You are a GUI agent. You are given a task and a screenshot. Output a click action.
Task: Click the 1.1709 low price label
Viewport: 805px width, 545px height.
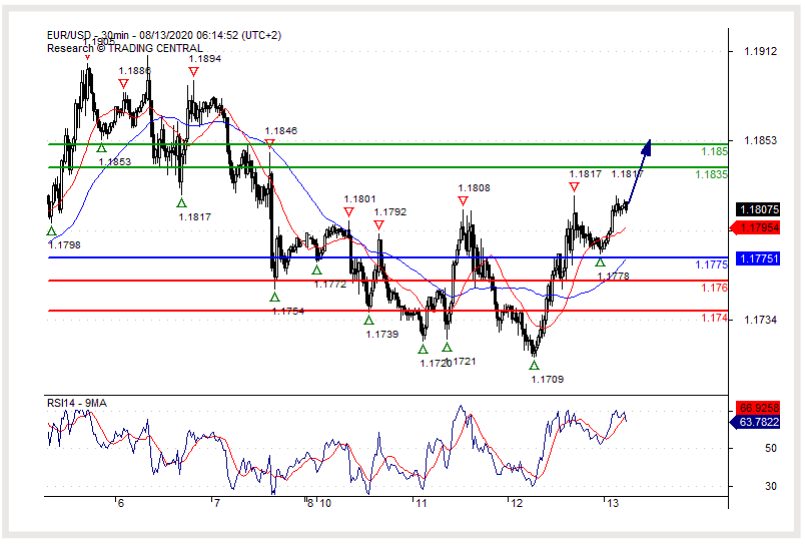(x=547, y=380)
